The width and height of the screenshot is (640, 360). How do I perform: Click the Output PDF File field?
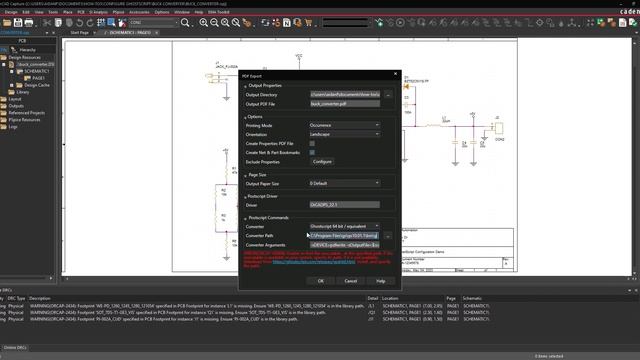click(345, 104)
